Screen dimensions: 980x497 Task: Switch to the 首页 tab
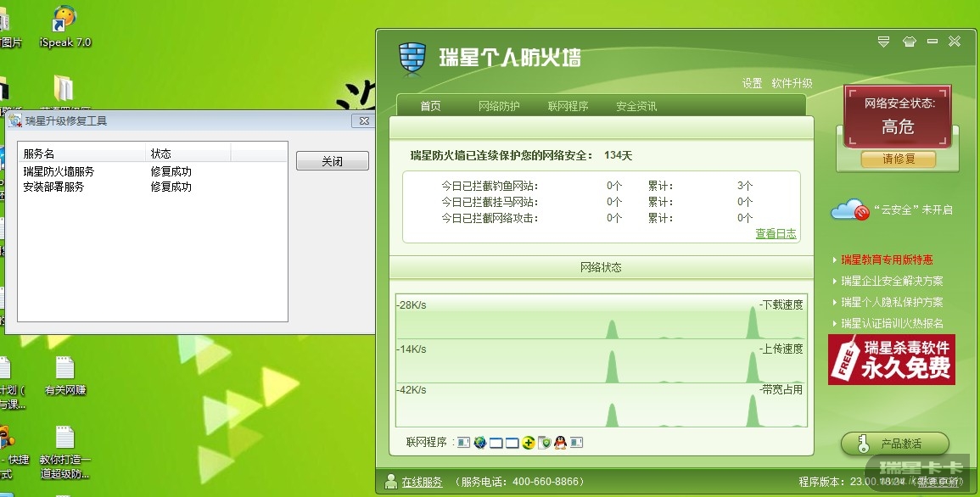pos(430,106)
